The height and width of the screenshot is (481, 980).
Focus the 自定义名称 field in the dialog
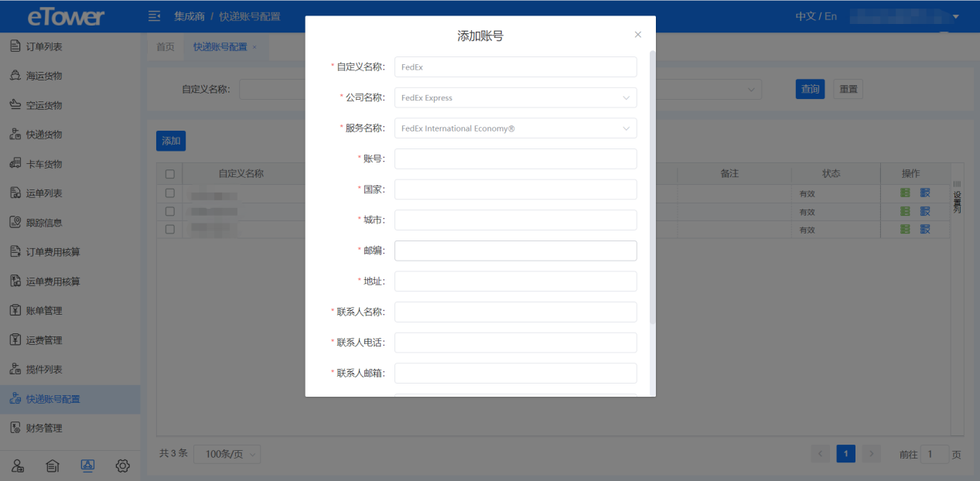coord(516,67)
